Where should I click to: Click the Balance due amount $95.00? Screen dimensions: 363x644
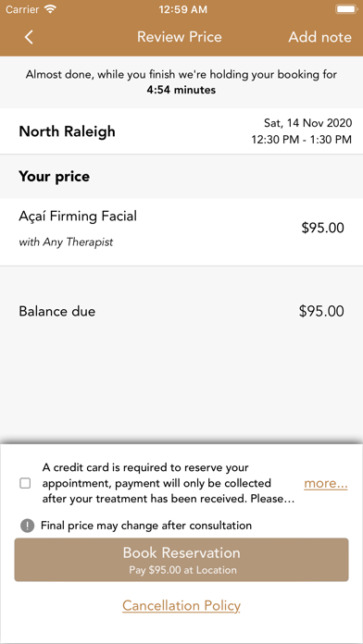pyautogui.click(x=321, y=311)
